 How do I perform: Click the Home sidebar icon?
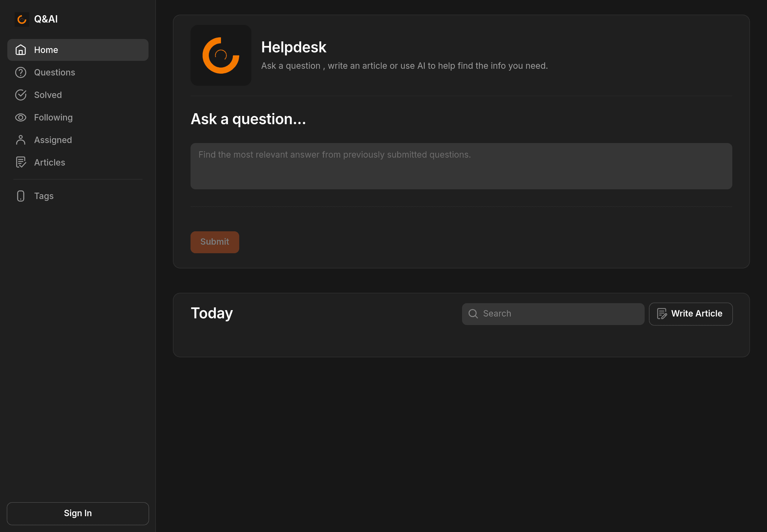20,50
